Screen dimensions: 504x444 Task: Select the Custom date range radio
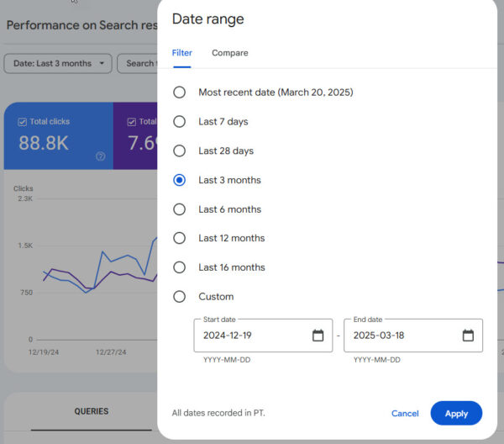180,297
